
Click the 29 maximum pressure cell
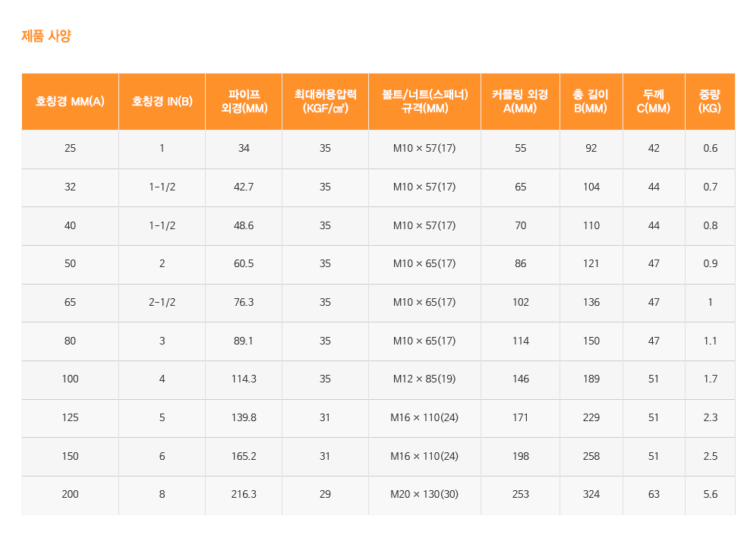click(325, 494)
